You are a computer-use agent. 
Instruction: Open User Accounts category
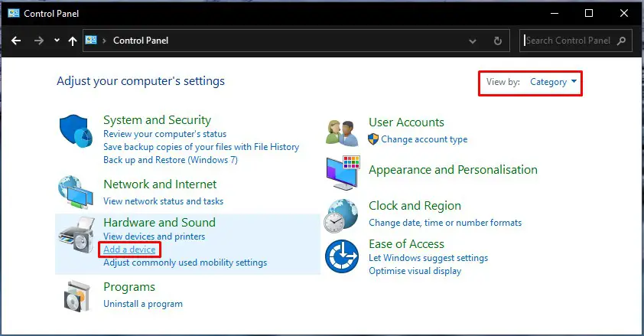pyautogui.click(x=406, y=122)
